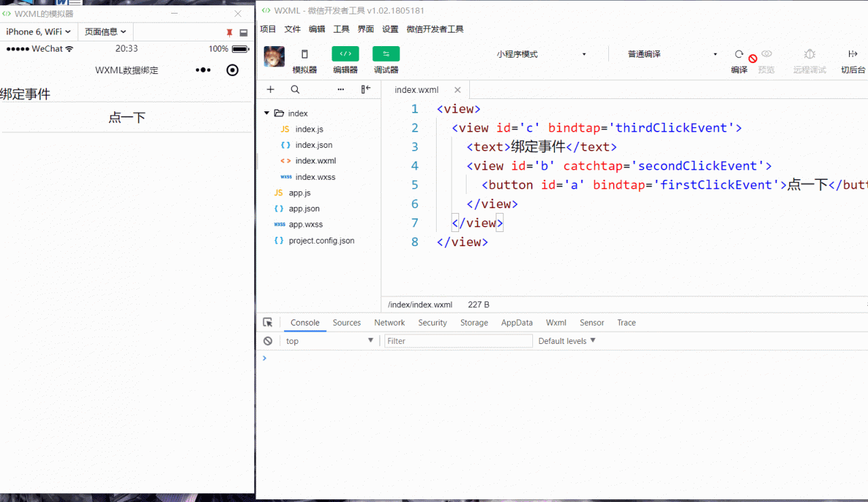Collapse the index folder
The width and height of the screenshot is (868, 502).
pos(267,113)
